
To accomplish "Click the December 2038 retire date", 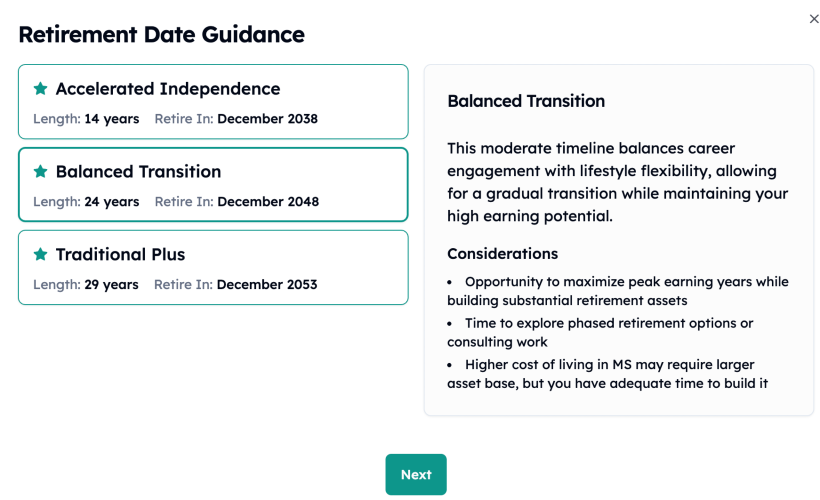I will coord(267,119).
